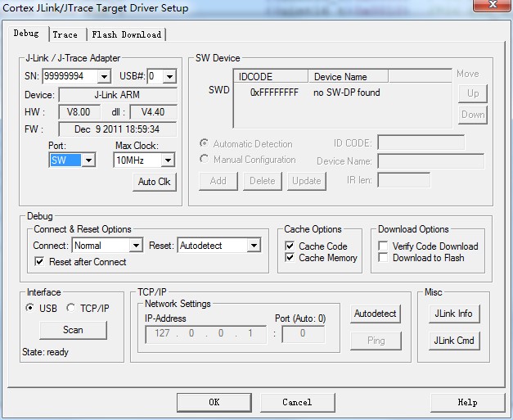Click the IR len input field
The image size is (513, 420).
click(x=403, y=180)
